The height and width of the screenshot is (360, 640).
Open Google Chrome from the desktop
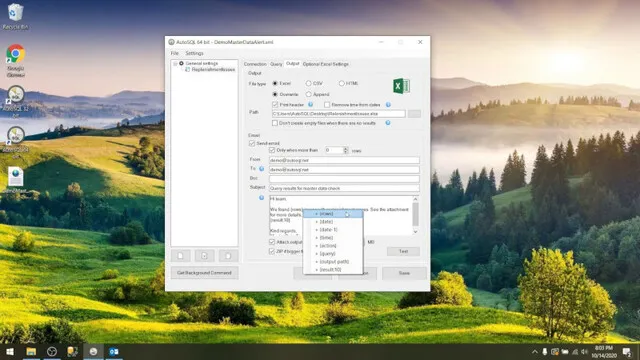point(16,60)
